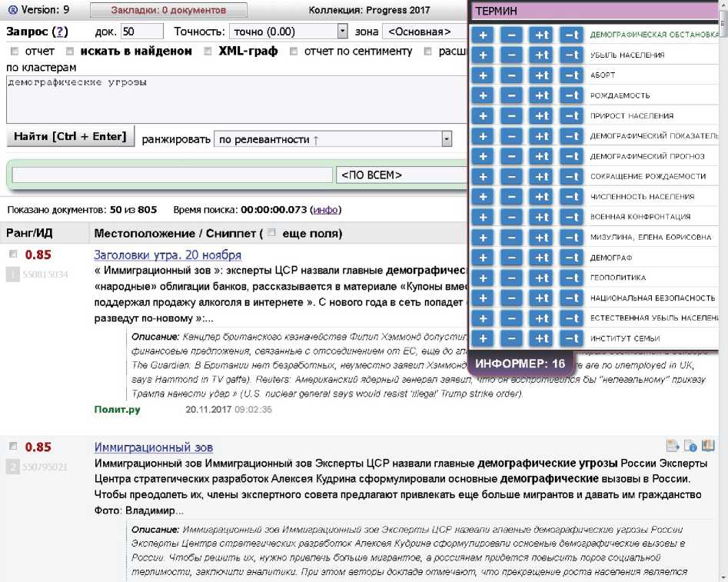Toggle отчет по сентименту checkbox
This screenshot has width=728, height=582.
(294, 51)
